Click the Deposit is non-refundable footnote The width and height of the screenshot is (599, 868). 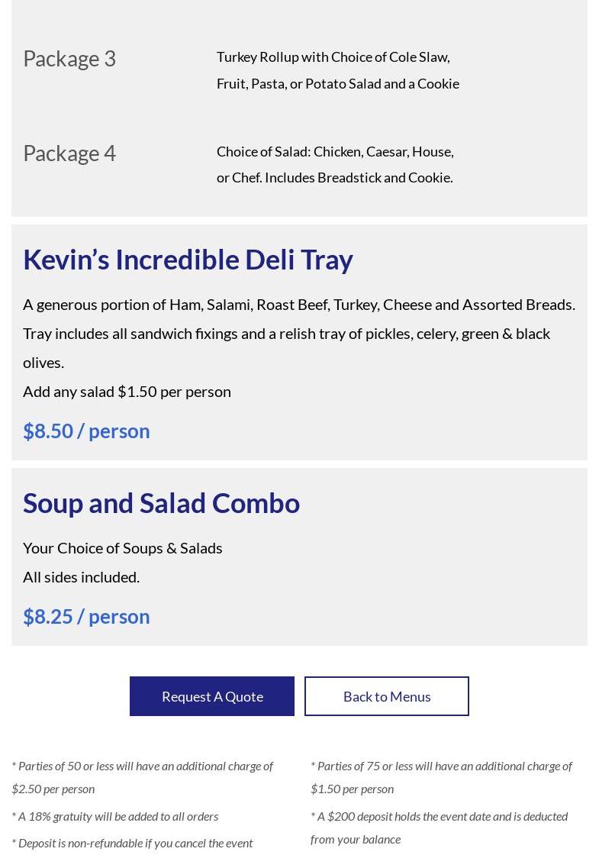click(x=132, y=843)
